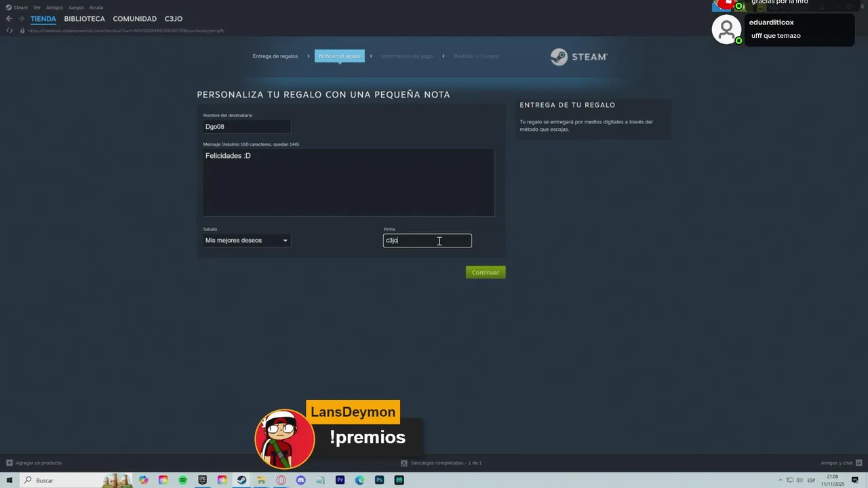
Task: Open File Explorer from the taskbar
Action: click(x=261, y=480)
